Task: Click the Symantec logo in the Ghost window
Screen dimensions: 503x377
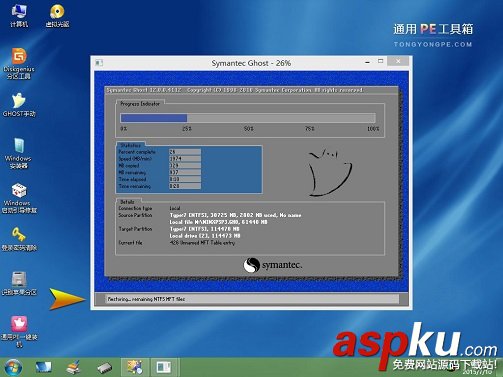Action: click(x=273, y=265)
